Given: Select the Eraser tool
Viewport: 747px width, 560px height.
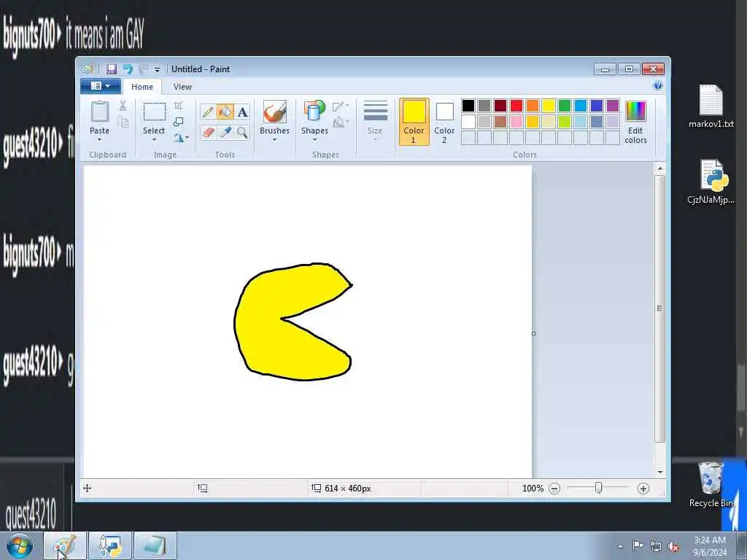Looking at the screenshot, I should pos(208,132).
